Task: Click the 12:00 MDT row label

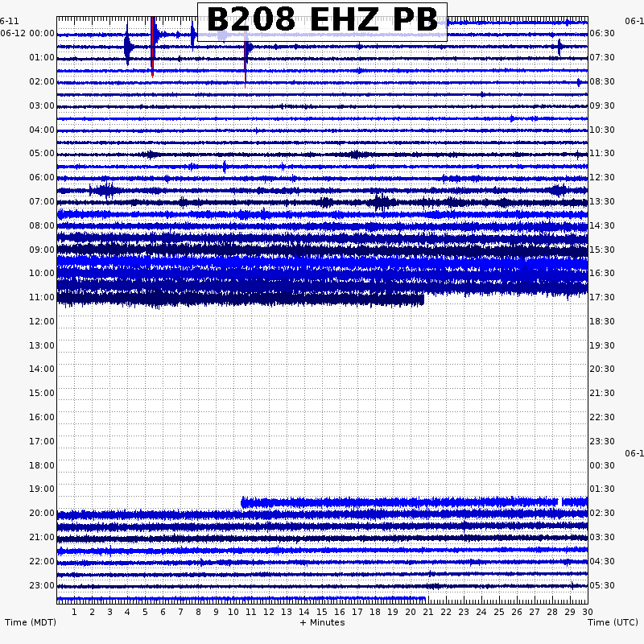Action: (x=42, y=321)
